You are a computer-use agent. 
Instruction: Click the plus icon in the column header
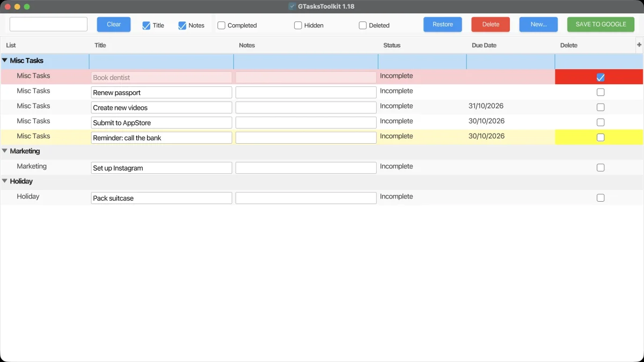coord(639,45)
